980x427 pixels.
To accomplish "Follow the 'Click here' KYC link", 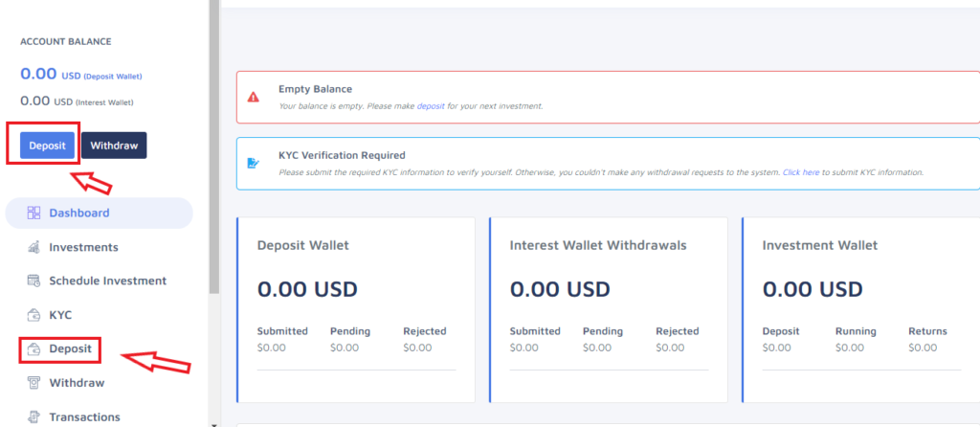I will tap(801, 172).
